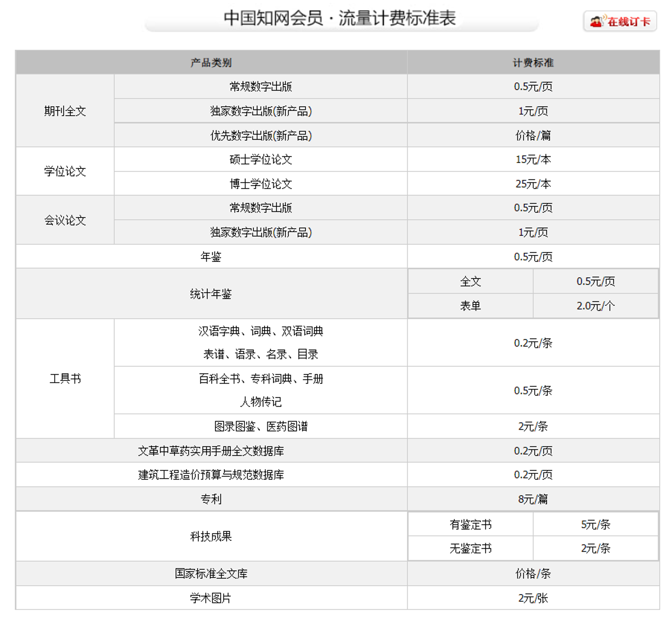
Task: Click the 优先数字出版(新产品) cell
Action: click(260, 135)
